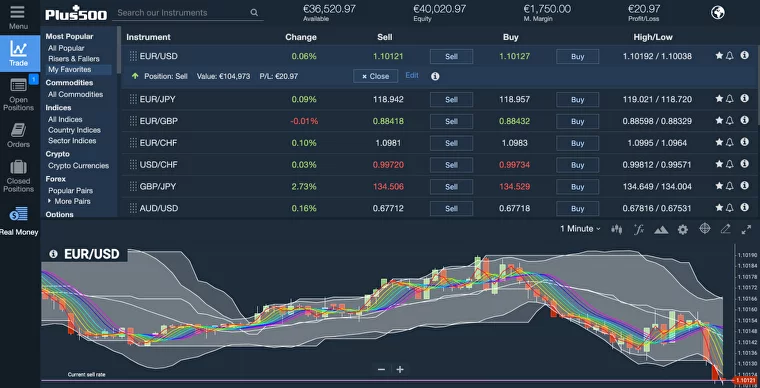Toggle the favorite star for EUR/USD

tap(719, 56)
